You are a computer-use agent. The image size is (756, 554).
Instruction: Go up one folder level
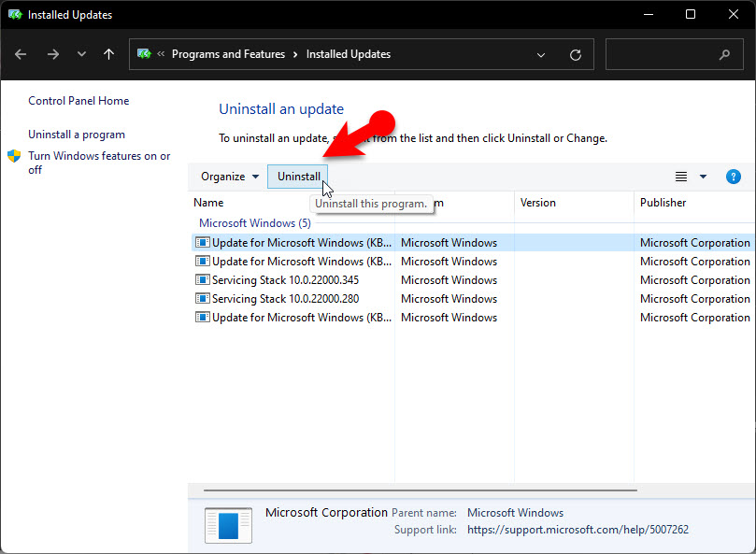pos(109,54)
